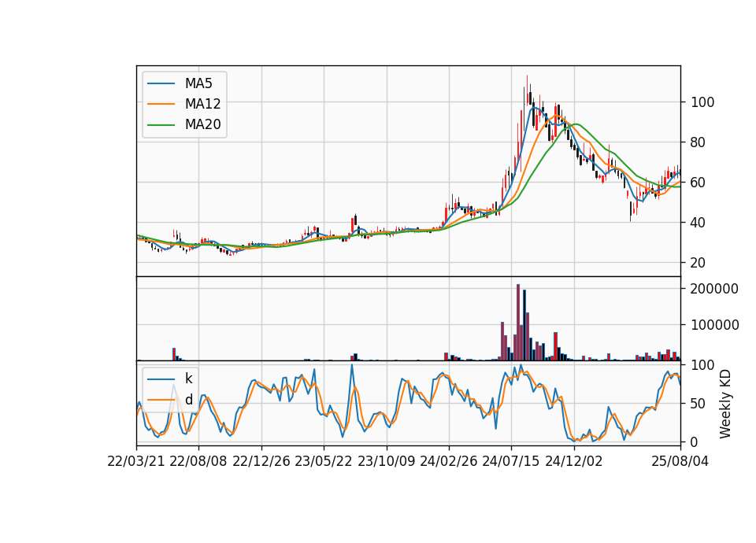Click the KD axis label 0
Screen dimensions: 756x543
(695, 441)
